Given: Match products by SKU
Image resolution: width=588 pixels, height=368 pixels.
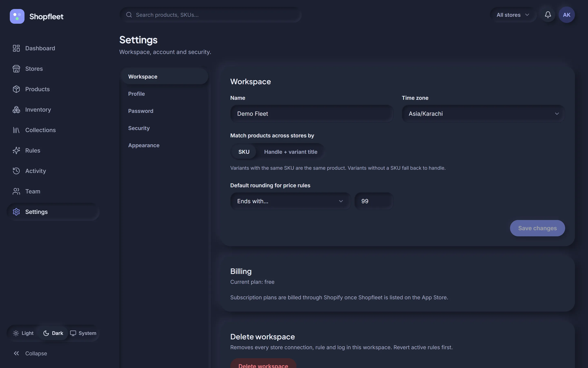Looking at the screenshot, I should [x=244, y=152].
